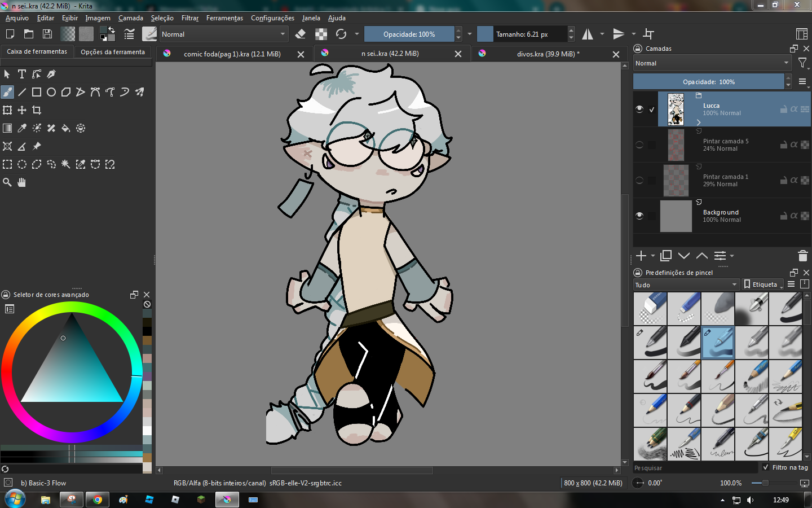Hide the Background layer
This screenshot has width=812, height=508.
click(639, 216)
